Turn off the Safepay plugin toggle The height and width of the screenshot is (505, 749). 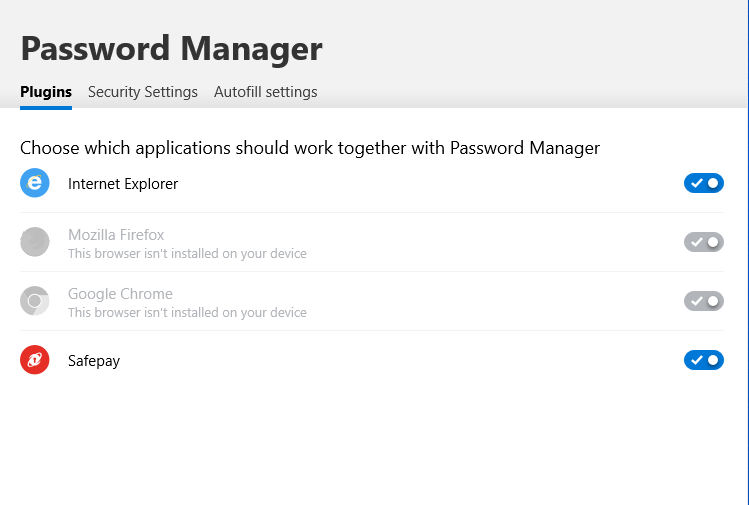[703, 360]
